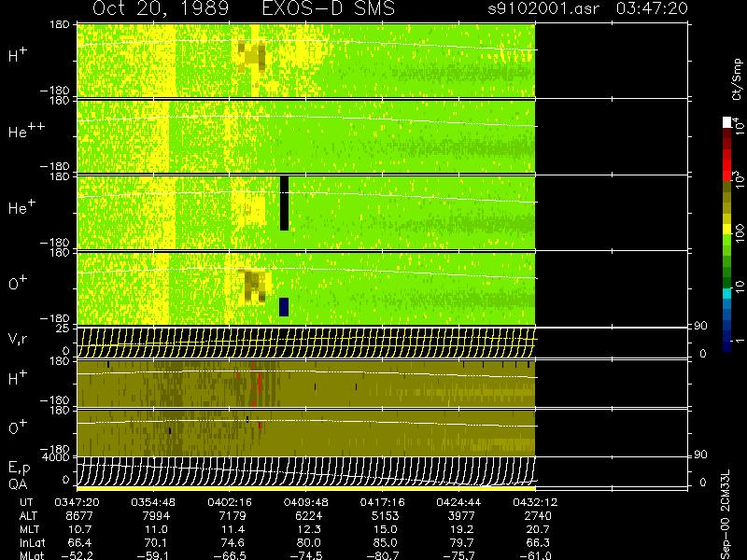
Task: Click the ALT value '5153'
Action: pyautogui.click(x=385, y=516)
